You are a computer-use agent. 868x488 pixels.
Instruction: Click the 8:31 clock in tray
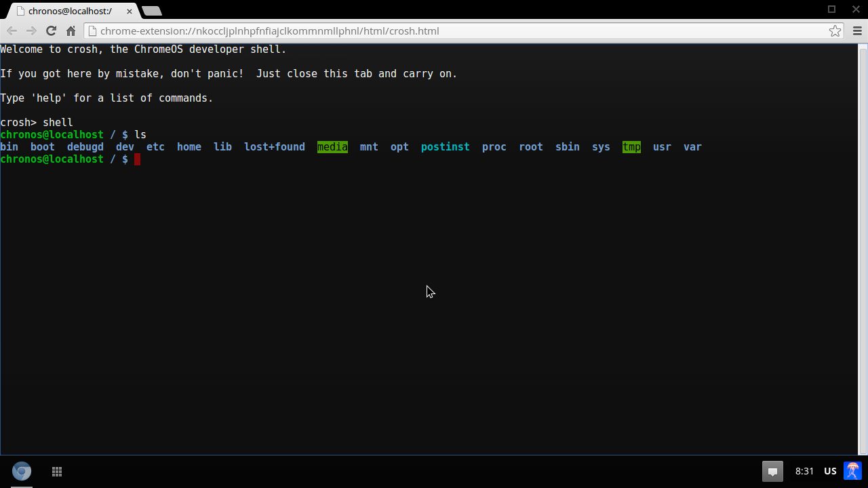[804, 471]
